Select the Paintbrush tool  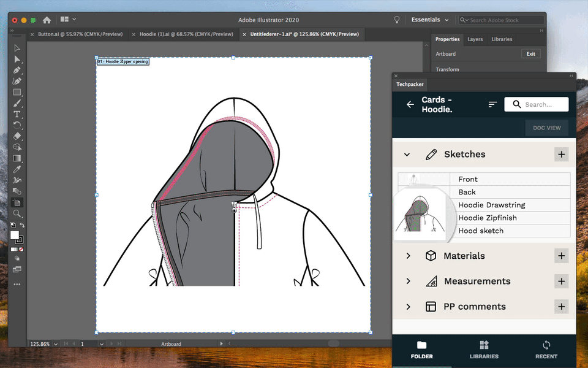pyautogui.click(x=17, y=103)
